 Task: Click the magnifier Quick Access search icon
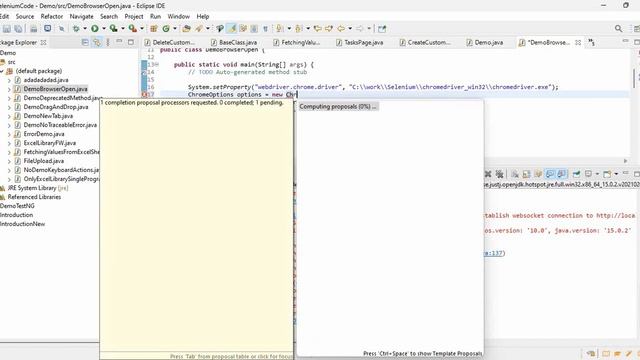coord(618,29)
